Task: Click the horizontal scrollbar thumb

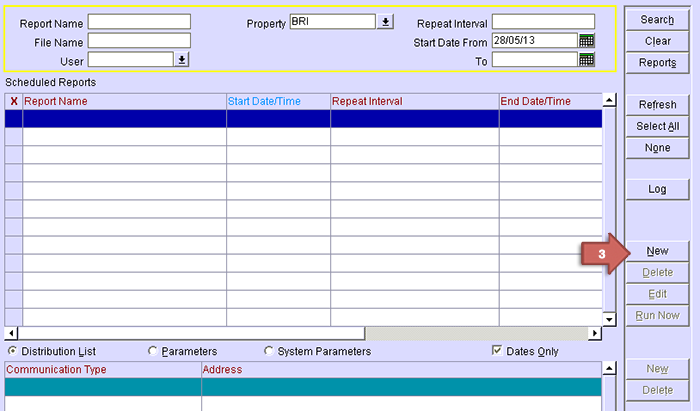Action: (x=192, y=333)
